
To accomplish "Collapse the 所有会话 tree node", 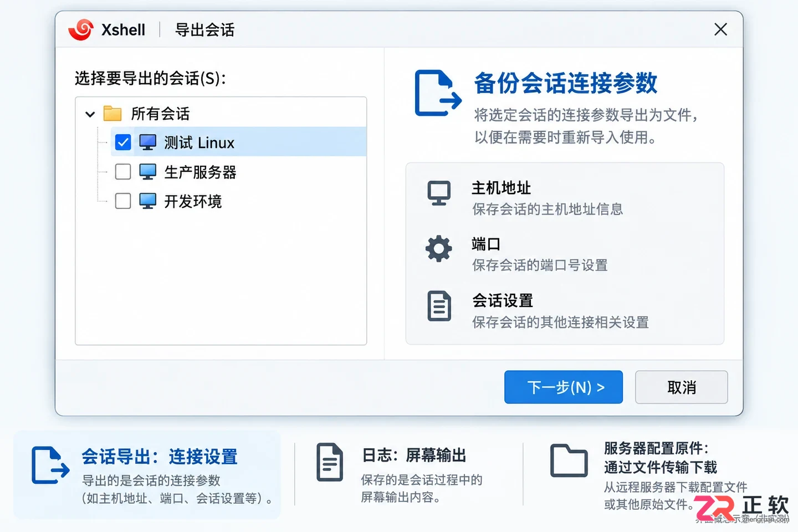I will click(90, 114).
